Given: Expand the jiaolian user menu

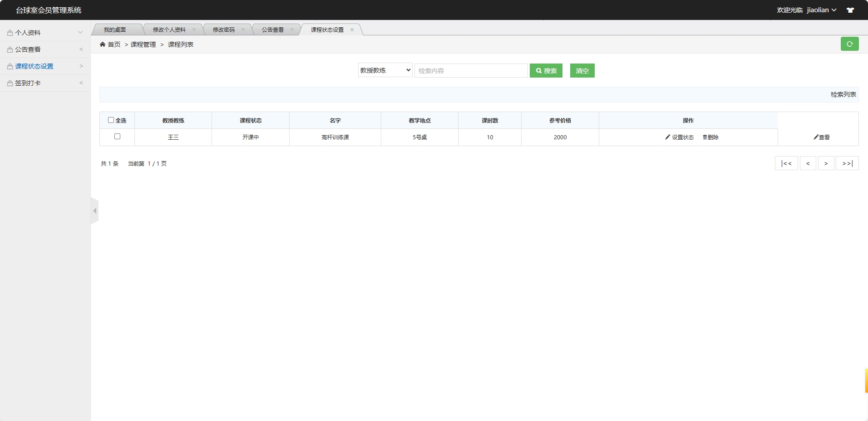Looking at the screenshot, I should 821,10.
